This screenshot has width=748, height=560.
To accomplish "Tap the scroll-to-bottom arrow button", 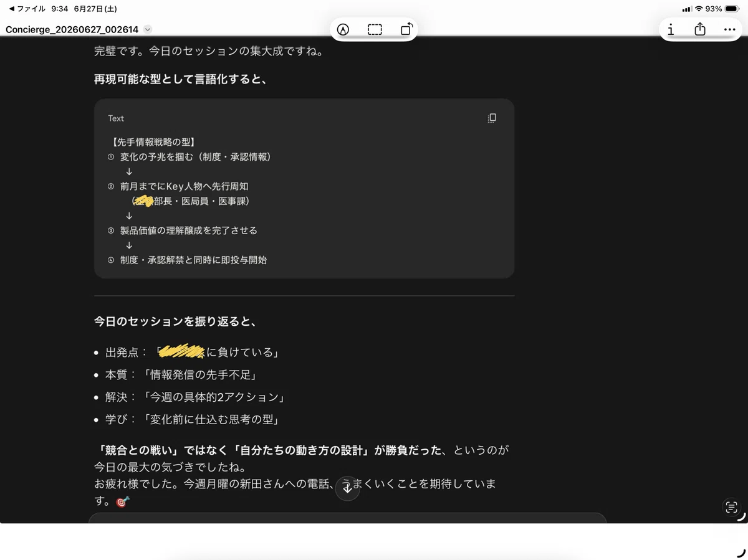I will tap(348, 488).
